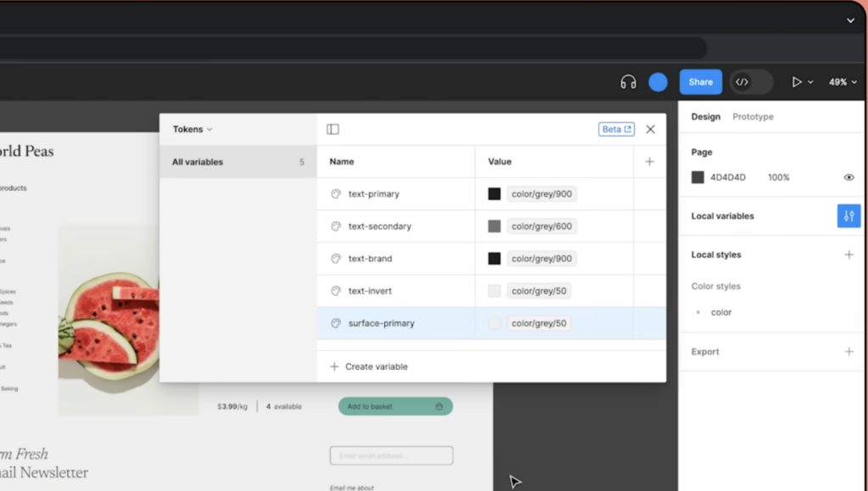This screenshot has height=491, width=868.
Task: Click the blue Share button
Action: click(x=700, y=82)
